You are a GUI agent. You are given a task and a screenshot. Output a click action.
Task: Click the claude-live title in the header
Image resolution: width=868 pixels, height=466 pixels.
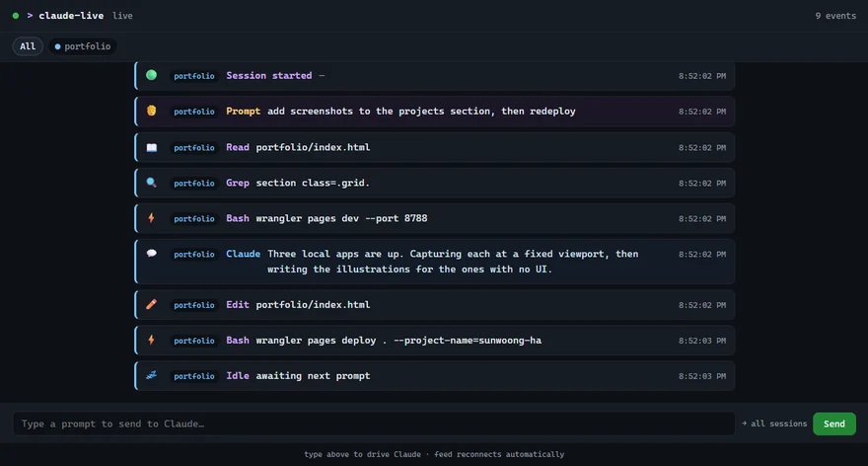tap(71, 16)
